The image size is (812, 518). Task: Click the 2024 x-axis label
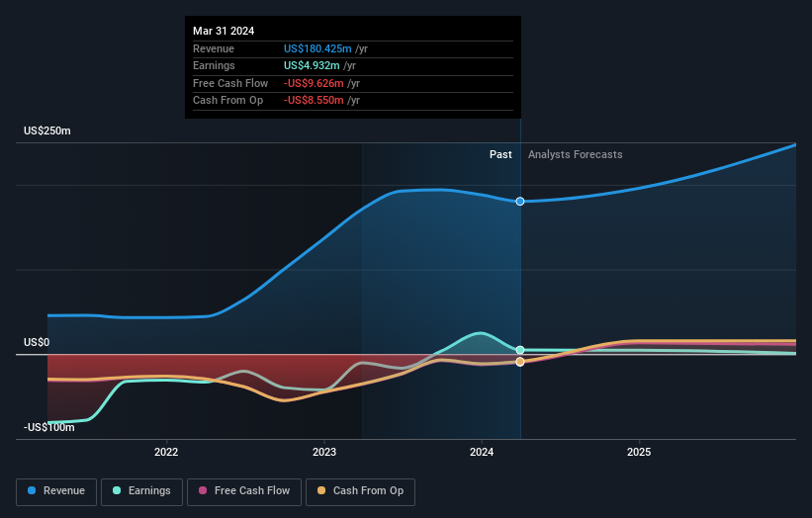[x=482, y=453]
